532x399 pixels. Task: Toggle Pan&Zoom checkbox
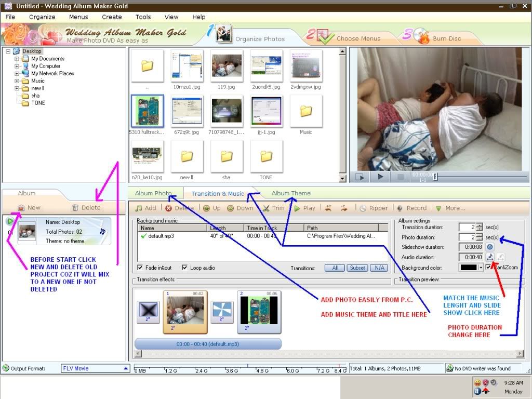point(488,267)
